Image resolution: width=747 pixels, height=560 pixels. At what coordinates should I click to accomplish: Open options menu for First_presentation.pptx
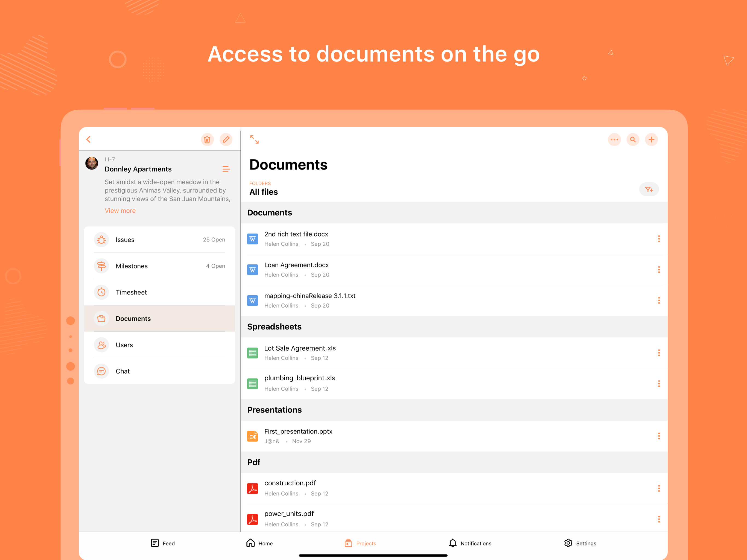[x=659, y=436]
